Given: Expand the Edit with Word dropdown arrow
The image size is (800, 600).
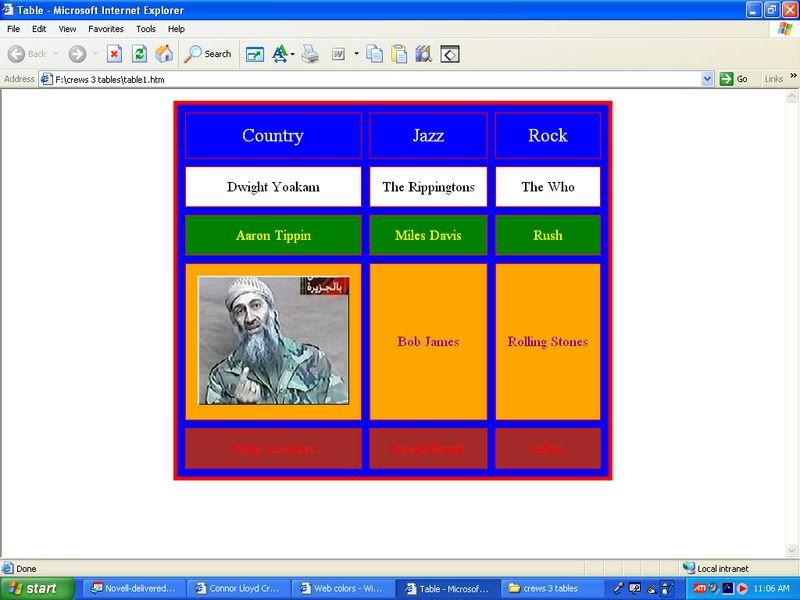Looking at the screenshot, I should pyautogui.click(x=356, y=54).
